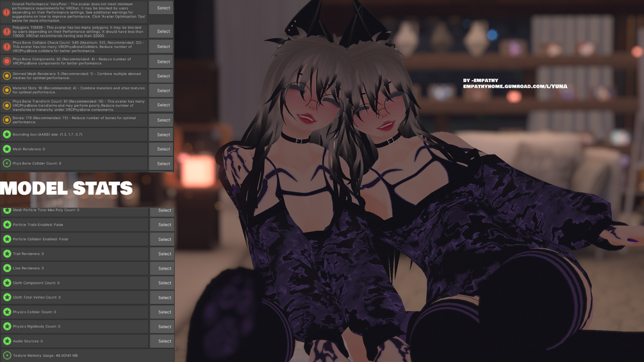Click the red icon beside Phys Bone Components
This screenshot has height=362, width=644.
tap(6, 62)
